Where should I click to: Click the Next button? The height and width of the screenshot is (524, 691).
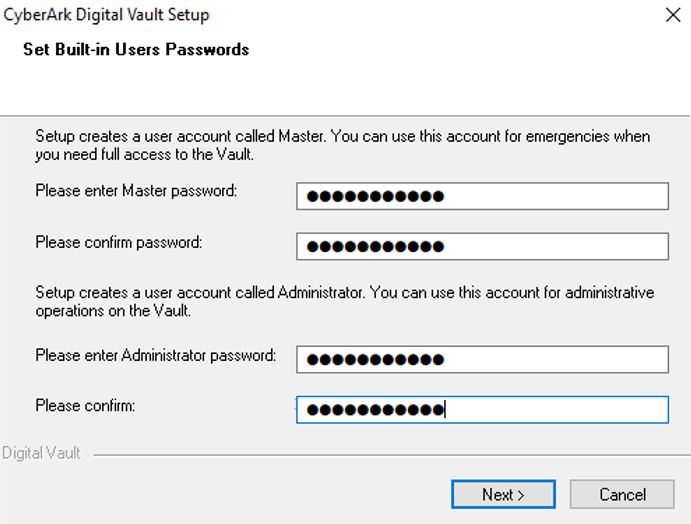point(503,494)
